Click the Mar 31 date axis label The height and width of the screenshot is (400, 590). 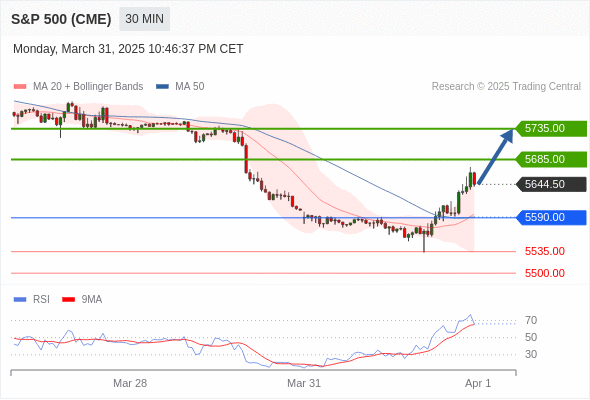pos(304,383)
